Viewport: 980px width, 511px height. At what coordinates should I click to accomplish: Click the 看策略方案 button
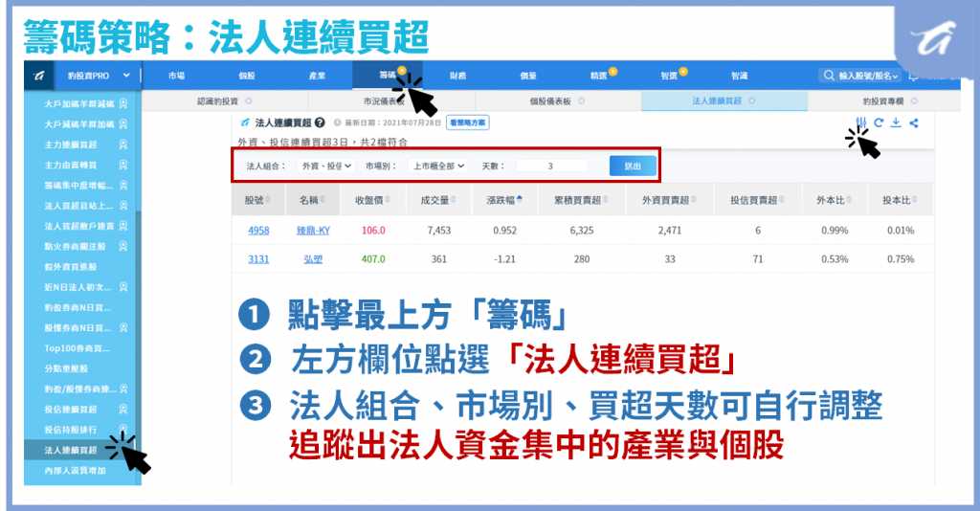click(x=467, y=123)
